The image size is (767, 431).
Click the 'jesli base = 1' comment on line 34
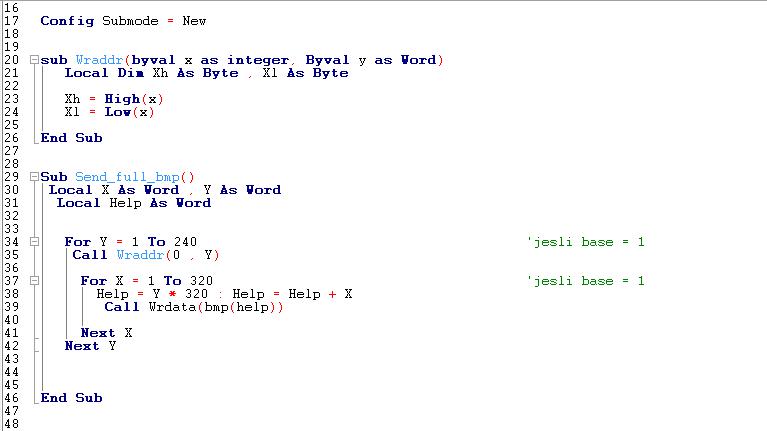[586, 242]
